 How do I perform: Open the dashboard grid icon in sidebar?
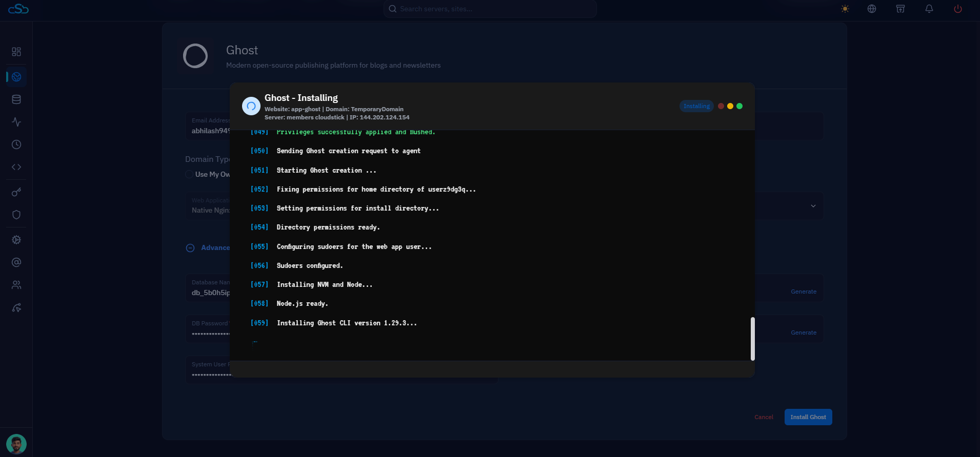pyautogui.click(x=16, y=52)
